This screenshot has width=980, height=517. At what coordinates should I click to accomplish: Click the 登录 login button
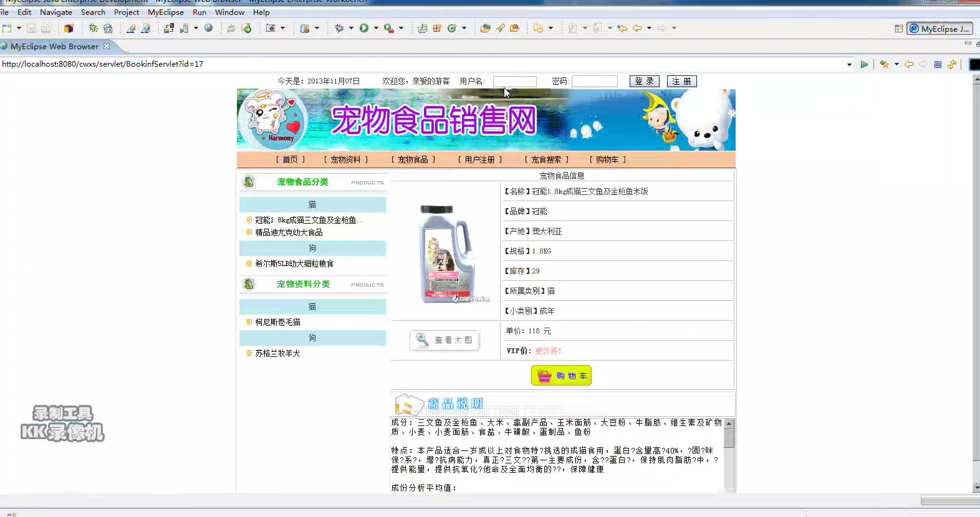coord(645,82)
